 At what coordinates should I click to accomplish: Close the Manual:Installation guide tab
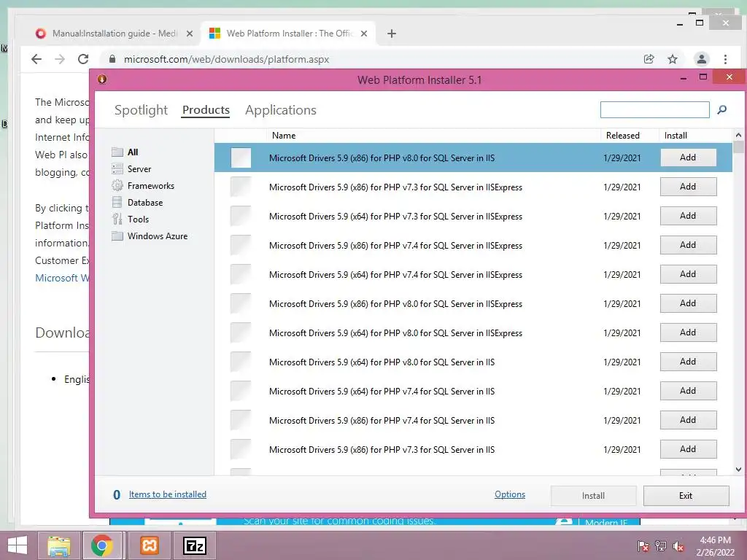pos(190,34)
